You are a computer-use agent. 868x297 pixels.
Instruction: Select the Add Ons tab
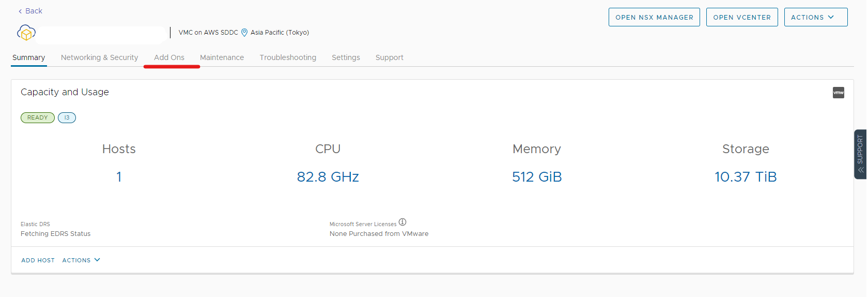point(169,57)
